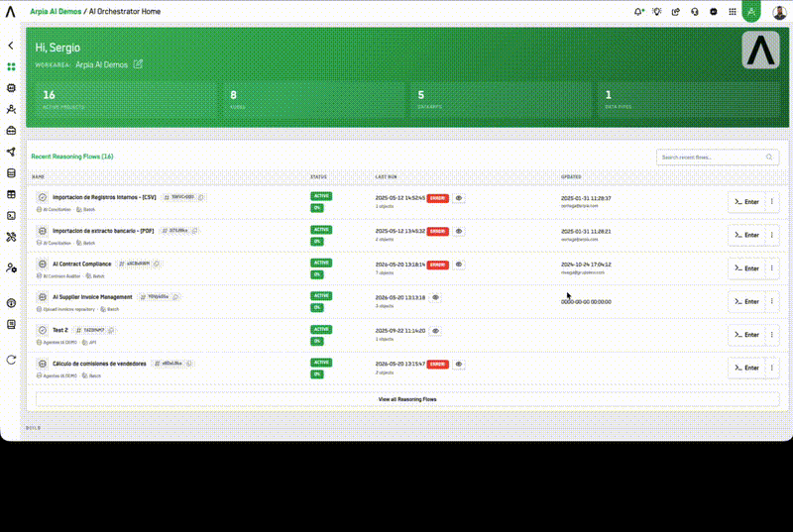Image resolution: width=793 pixels, height=532 pixels.
Task: Open the toolbox briefcase icon in sidebar
Action: pyautogui.click(x=11, y=131)
